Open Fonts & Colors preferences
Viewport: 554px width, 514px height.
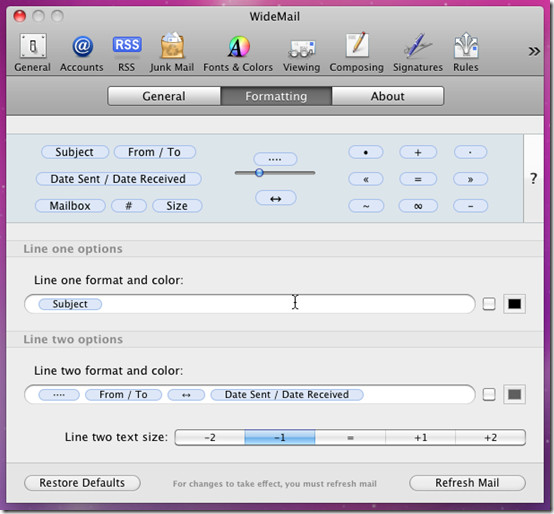coord(238,52)
